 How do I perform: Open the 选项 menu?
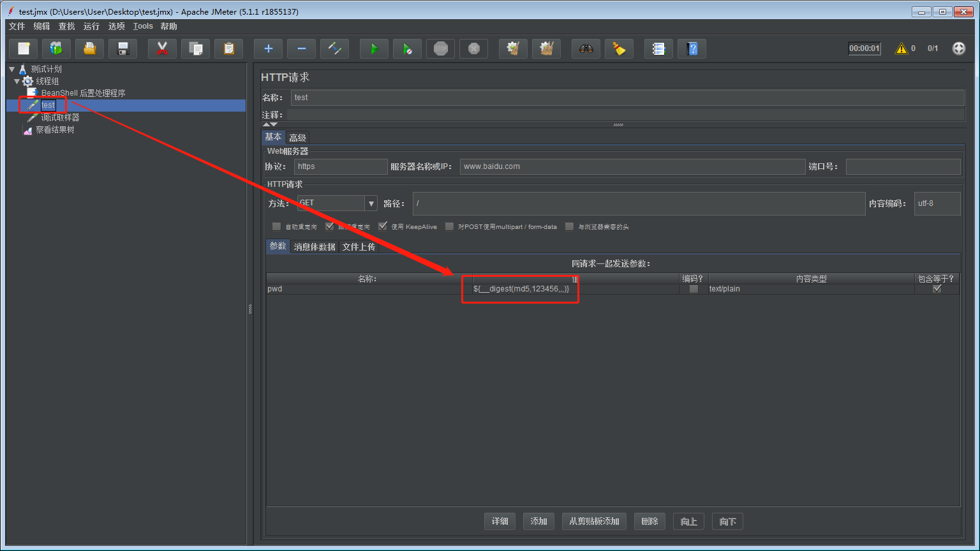(x=116, y=26)
